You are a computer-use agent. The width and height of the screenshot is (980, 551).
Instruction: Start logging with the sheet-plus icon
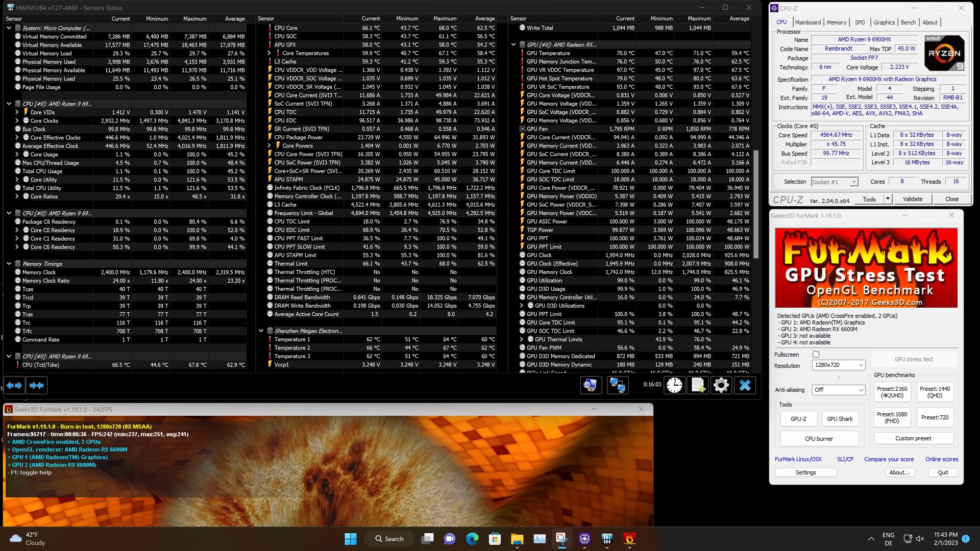(698, 385)
